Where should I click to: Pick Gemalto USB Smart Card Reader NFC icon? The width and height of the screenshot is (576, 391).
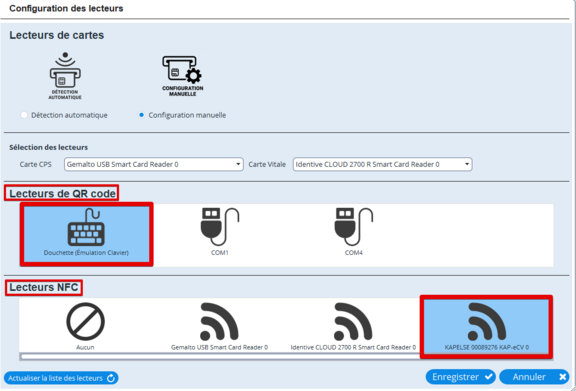[219, 322]
